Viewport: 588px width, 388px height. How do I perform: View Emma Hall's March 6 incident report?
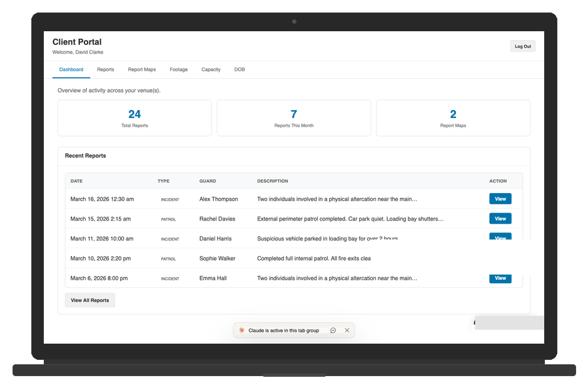point(500,278)
